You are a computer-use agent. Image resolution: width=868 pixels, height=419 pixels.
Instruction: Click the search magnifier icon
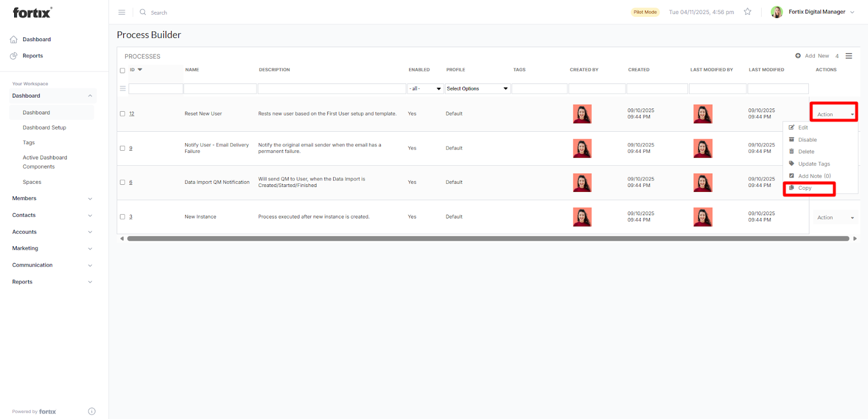143,12
